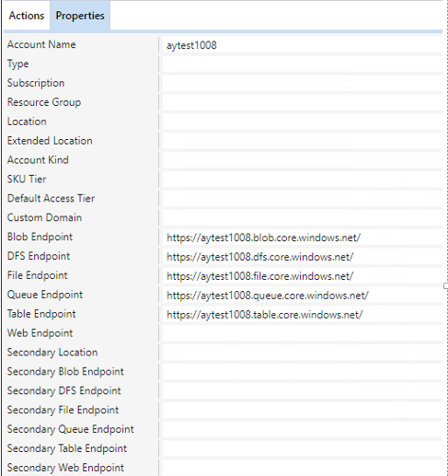Viewport: 448px width, 476px height.
Task: Click the Secondary Web Endpoint label
Action: (65, 468)
